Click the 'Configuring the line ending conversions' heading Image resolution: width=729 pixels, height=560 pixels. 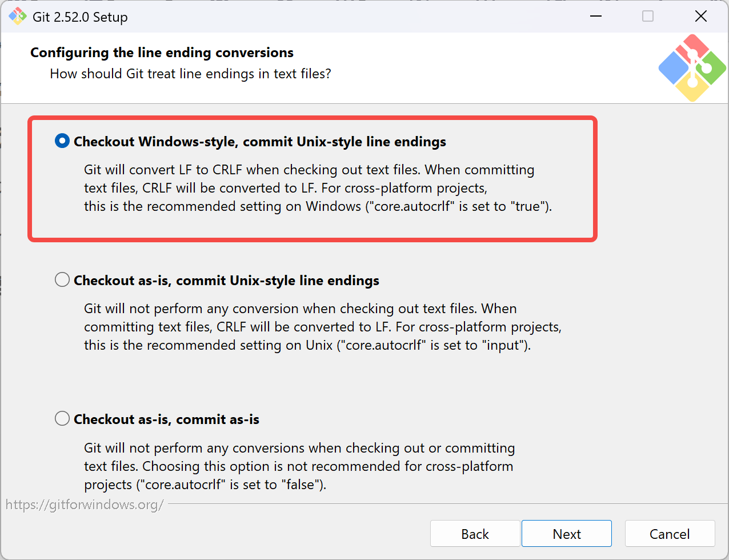162,53
